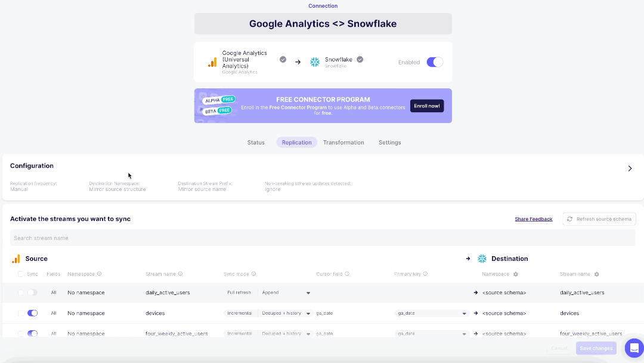Viewport: 644px width, 363px height.
Task: Select the Replication tab
Action: tap(296, 143)
